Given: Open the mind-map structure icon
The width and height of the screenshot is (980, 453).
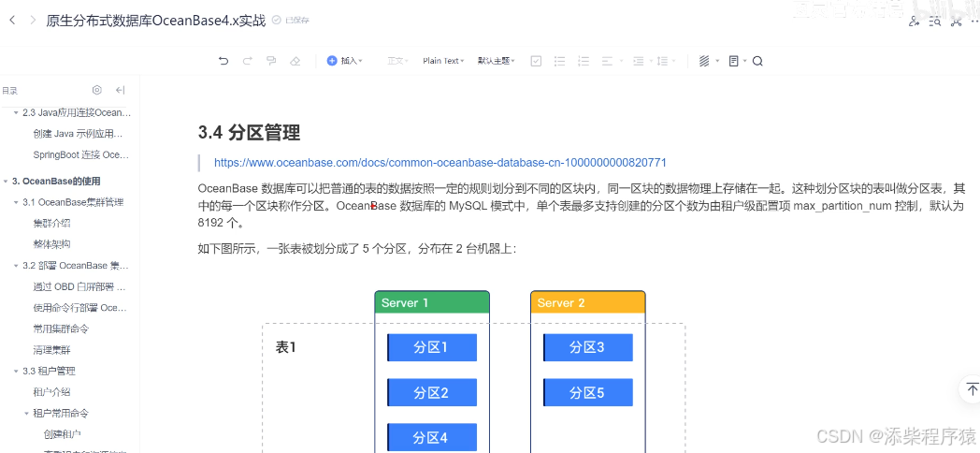Looking at the screenshot, I should (x=957, y=22).
